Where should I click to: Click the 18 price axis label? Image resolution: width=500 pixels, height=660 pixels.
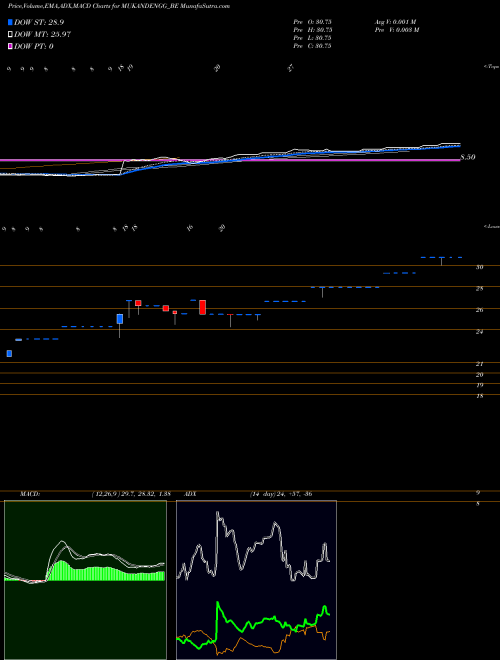(x=480, y=396)
